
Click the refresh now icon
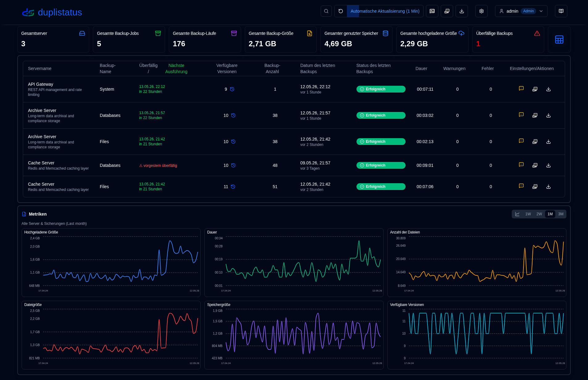pos(341,11)
